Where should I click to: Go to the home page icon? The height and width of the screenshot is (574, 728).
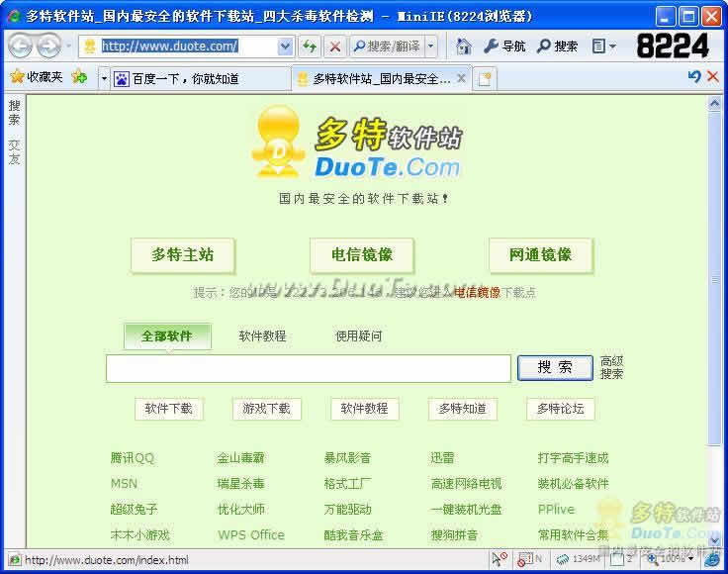(463, 46)
